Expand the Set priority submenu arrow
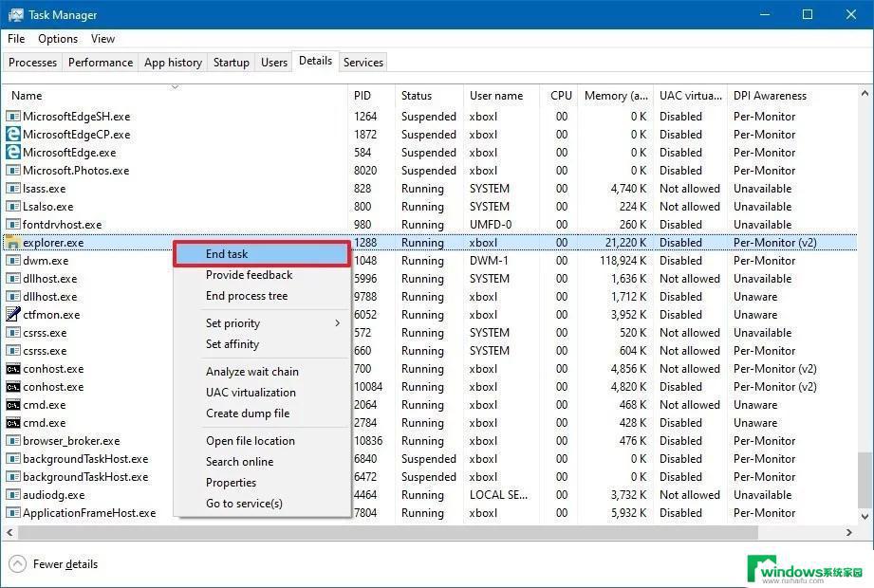This screenshot has height=588, width=874. [x=337, y=323]
